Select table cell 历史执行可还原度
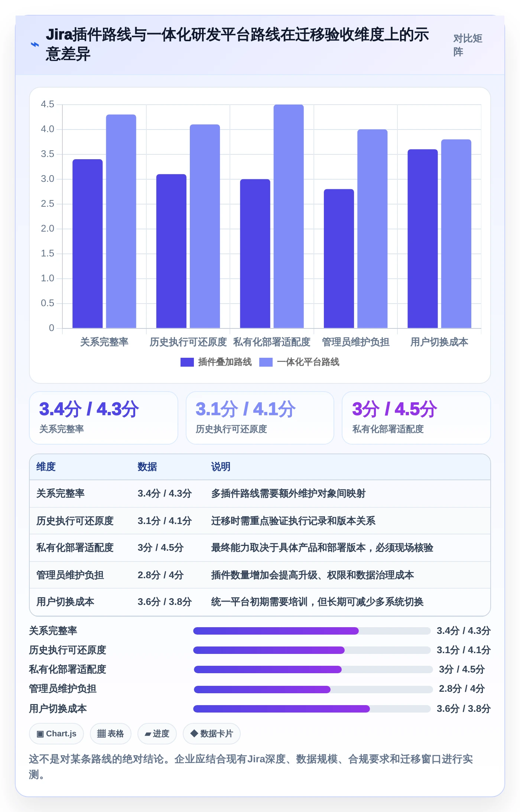 75,521
